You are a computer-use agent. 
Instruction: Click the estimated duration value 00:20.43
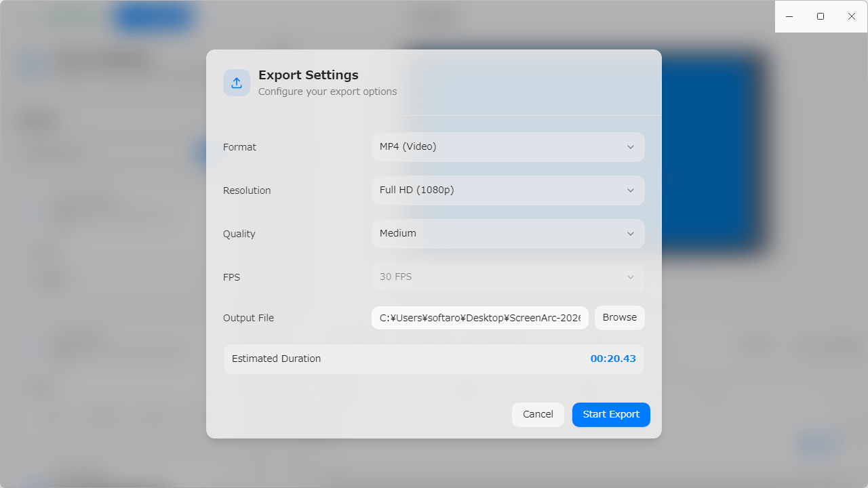pyautogui.click(x=613, y=359)
